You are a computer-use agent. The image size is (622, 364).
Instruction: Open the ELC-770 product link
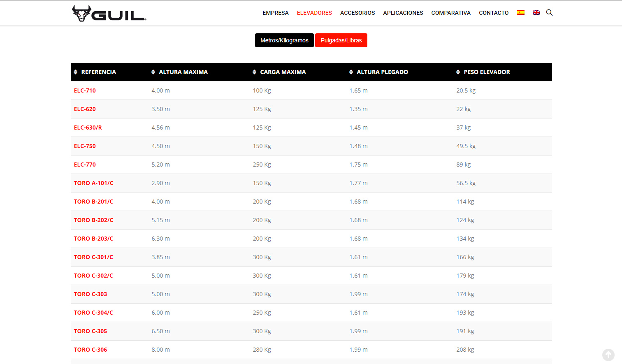click(85, 165)
